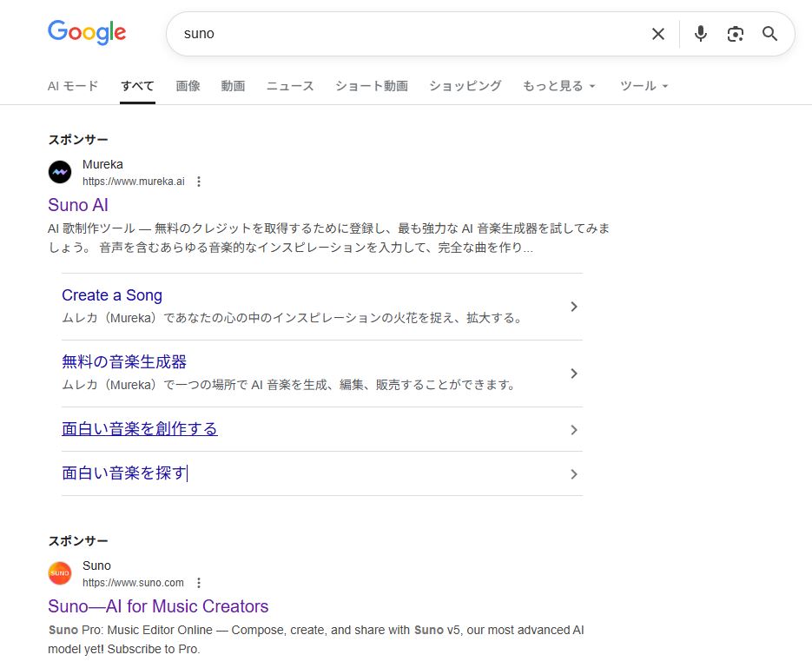This screenshot has height=668, width=812.
Task: Click the Mureka favicon icon
Action: 60,172
